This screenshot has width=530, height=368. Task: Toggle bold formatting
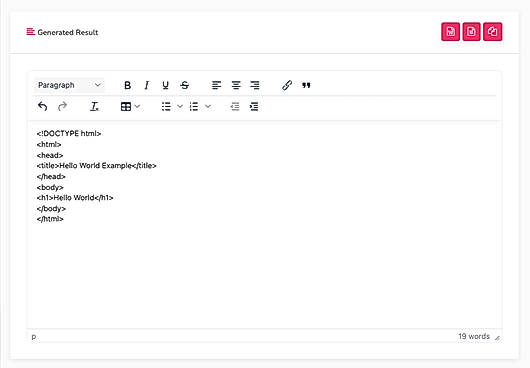coord(127,85)
